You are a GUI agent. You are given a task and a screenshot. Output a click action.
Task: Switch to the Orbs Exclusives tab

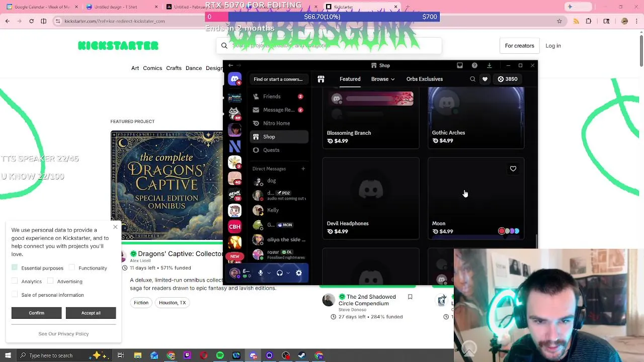(x=425, y=79)
